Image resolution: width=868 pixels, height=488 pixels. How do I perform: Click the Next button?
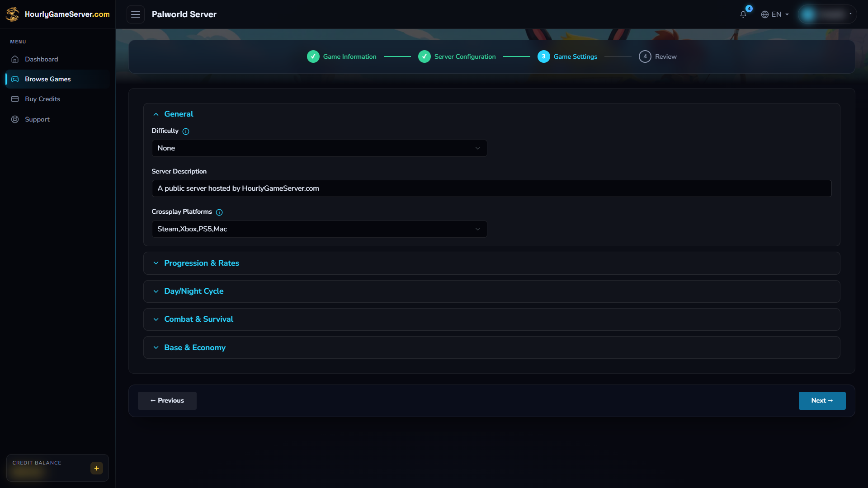(x=822, y=401)
